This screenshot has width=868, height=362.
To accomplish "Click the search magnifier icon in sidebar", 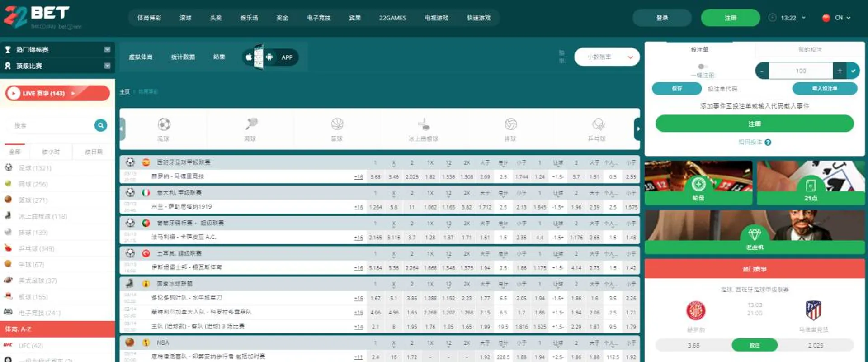I will coord(100,125).
